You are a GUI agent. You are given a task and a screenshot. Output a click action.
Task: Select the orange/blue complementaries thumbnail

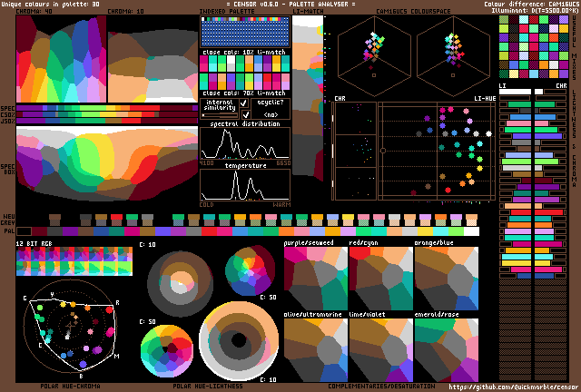[446, 279]
